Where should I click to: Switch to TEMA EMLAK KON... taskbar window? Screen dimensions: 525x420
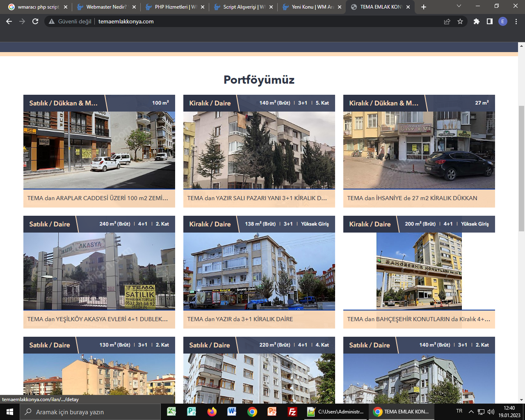(x=402, y=412)
